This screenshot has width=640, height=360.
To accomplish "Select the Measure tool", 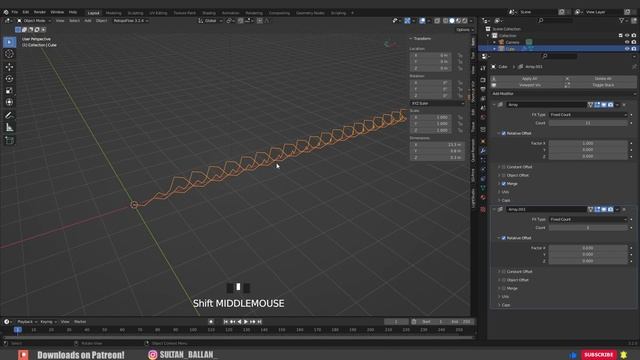I will (x=9, y=128).
